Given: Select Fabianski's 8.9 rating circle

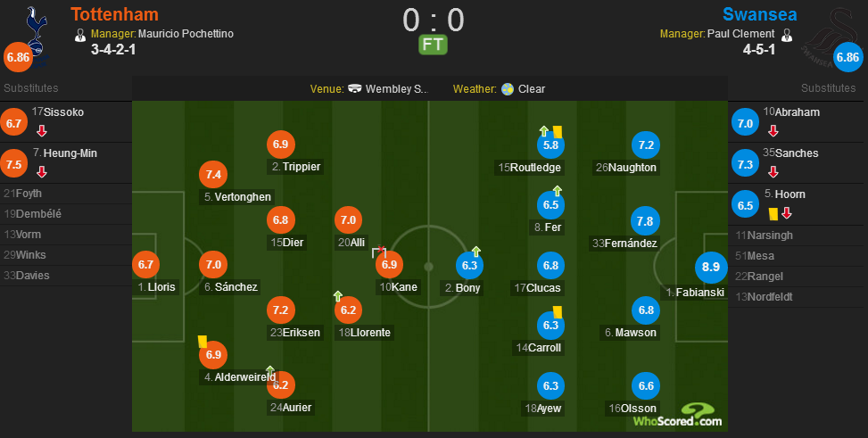Looking at the screenshot, I should coord(711,269).
